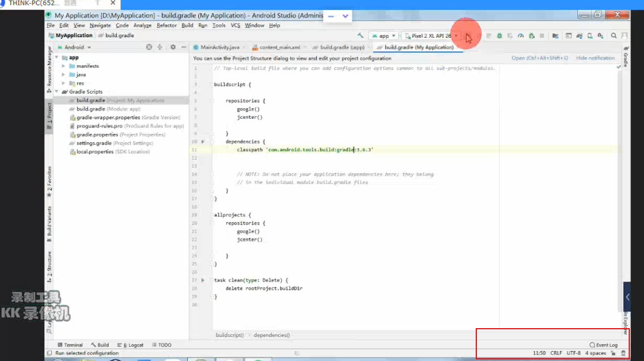Click the Stop square icon in the toolbar
644x361 pixels.
click(x=542, y=36)
